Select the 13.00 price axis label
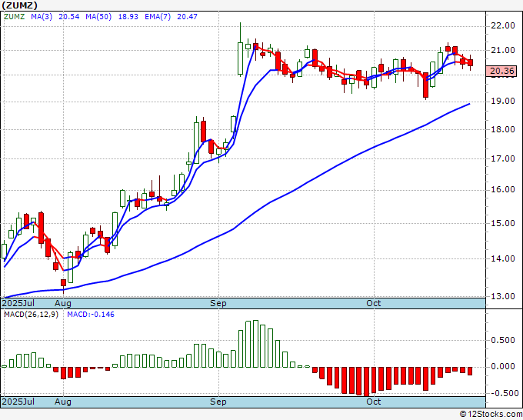 (503, 296)
